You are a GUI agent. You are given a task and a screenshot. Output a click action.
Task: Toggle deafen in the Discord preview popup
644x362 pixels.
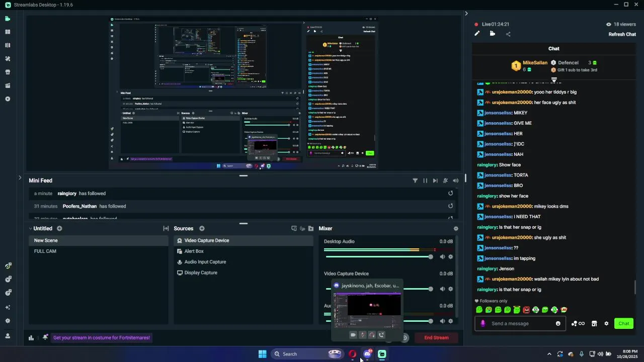pyautogui.click(x=372, y=335)
